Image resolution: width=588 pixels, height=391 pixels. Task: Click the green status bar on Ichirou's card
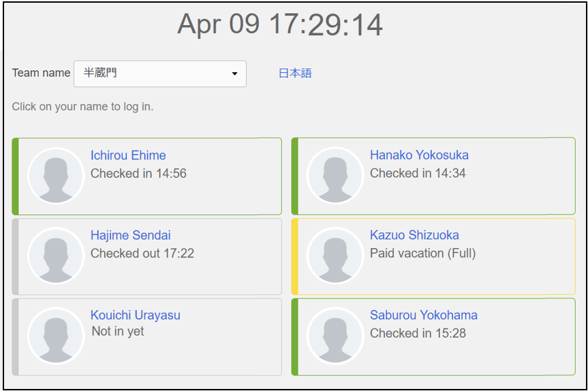tap(16, 176)
